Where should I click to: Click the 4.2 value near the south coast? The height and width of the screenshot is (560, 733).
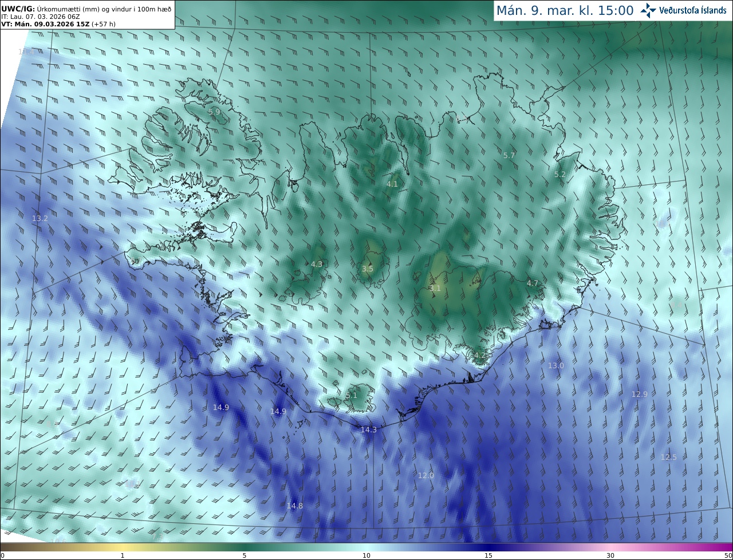[x=479, y=356]
